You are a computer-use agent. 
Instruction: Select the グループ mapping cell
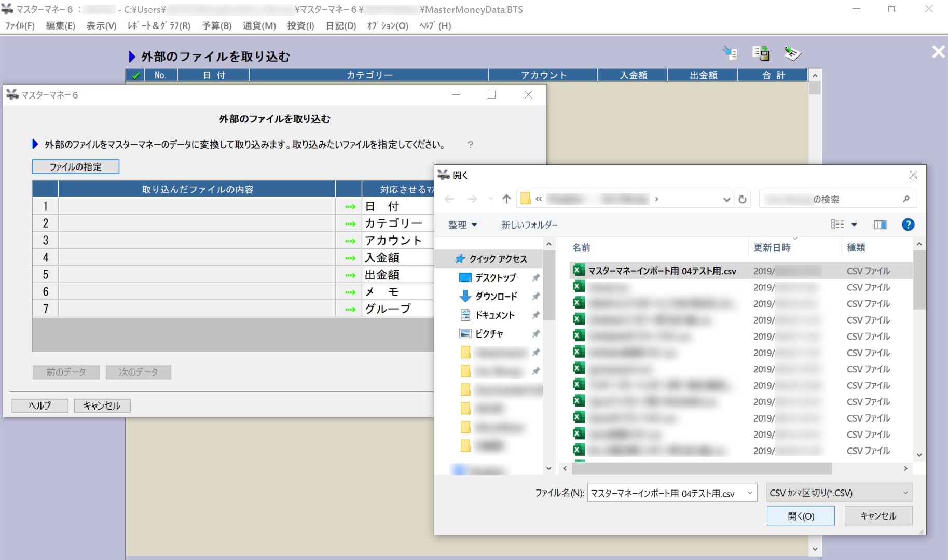[398, 309]
